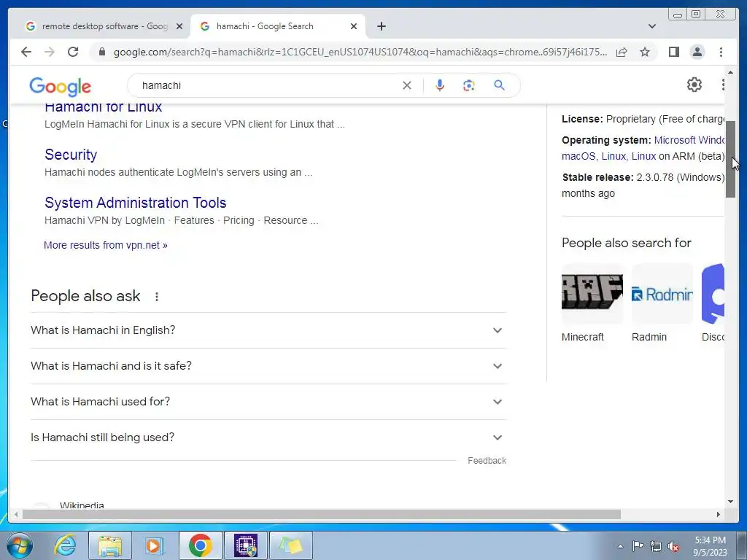
Task: Click Chrome icon in taskbar
Action: (201, 545)
